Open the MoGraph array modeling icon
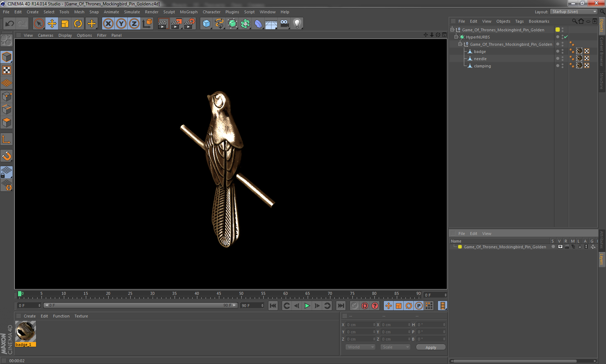The width and height of the screenshot is (606, 364). [245, 24]
